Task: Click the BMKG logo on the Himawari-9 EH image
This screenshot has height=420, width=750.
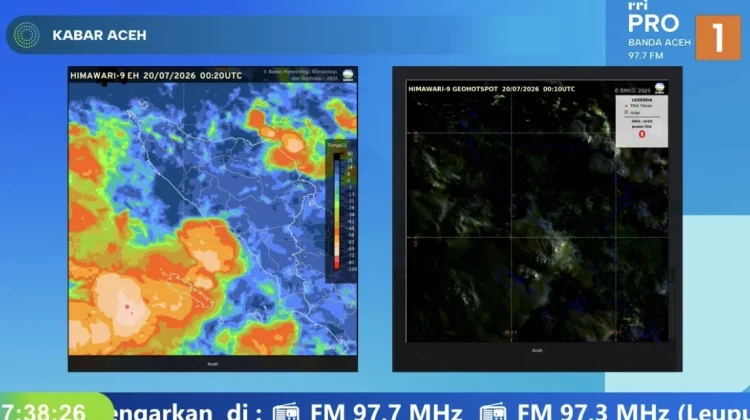Action: click(x=348, y=75)
